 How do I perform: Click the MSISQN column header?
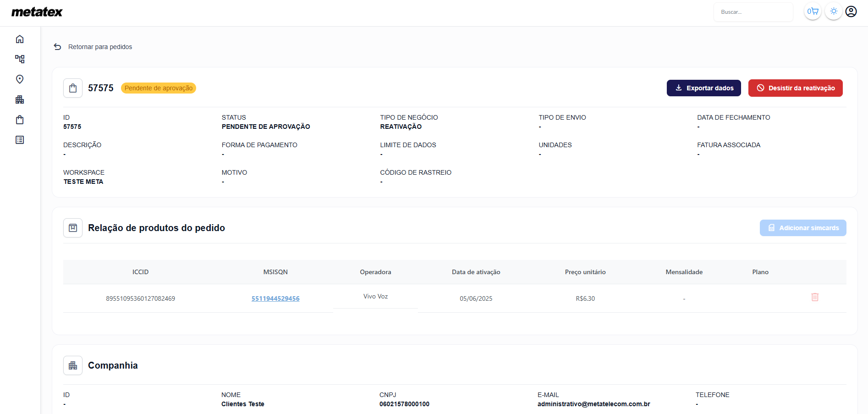[x=275, y=272]
